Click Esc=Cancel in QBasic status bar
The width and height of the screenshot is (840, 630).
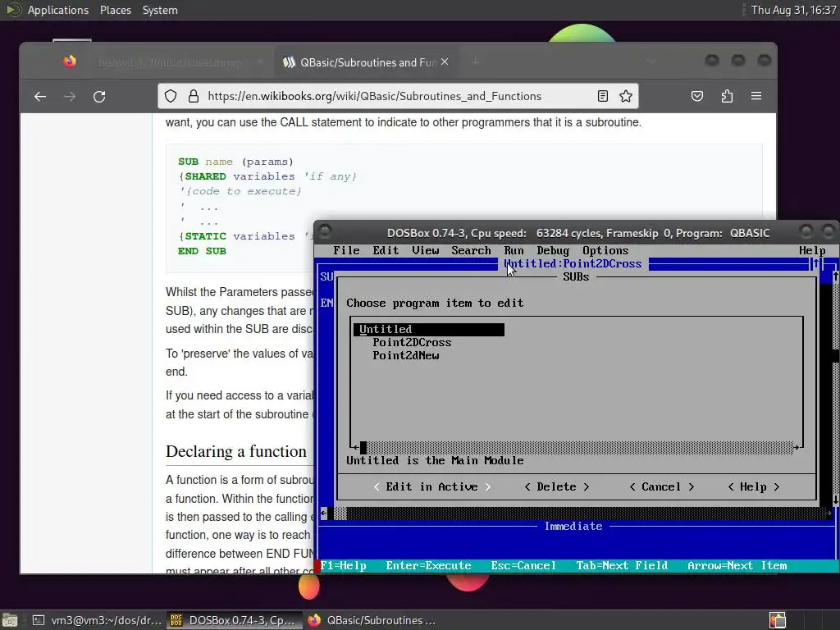pos(523,566)
